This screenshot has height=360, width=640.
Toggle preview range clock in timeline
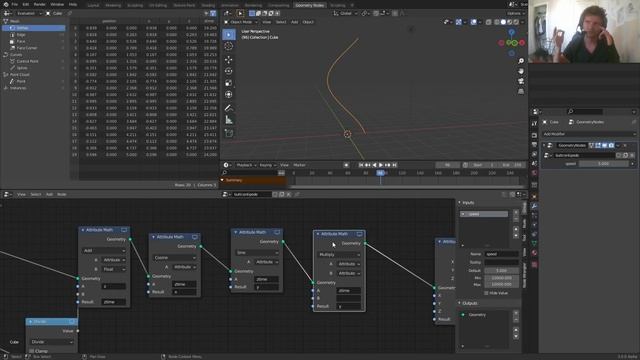(465, 165)
